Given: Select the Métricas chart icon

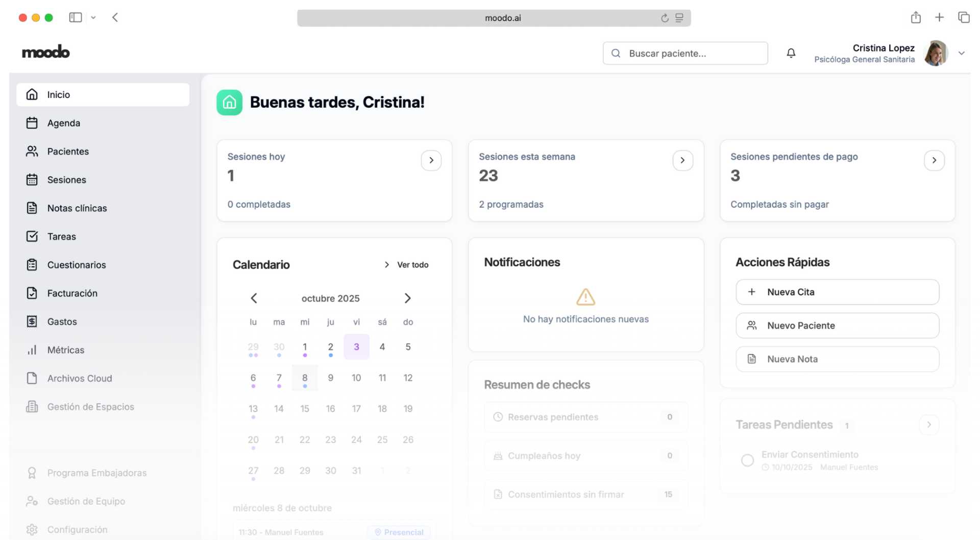Looking at the screenshot, I should (32, 350).
